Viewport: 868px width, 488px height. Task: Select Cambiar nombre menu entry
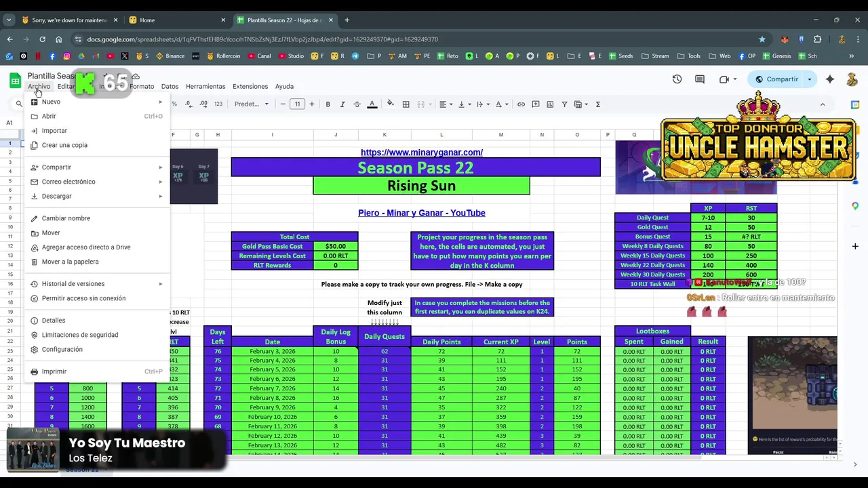[x=97, y=218]
